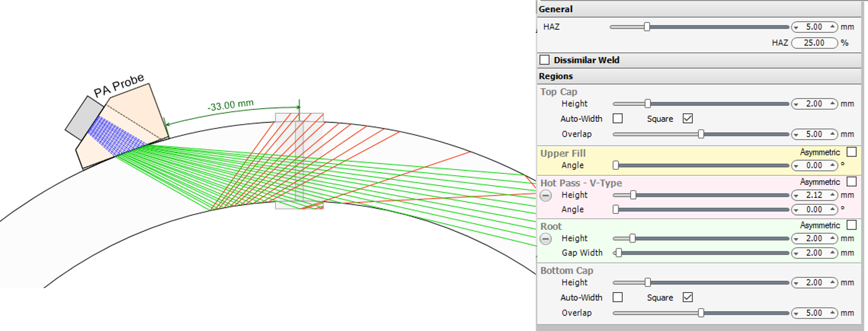Select the Bottom Cap region heading
This screenshot has width=868, height=331.
pos(567,270)
